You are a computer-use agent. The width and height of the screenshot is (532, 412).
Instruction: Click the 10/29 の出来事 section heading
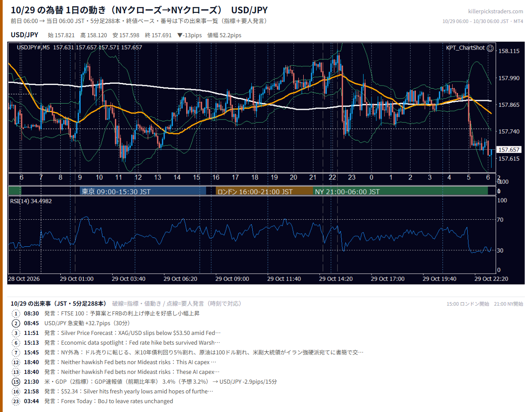[59, 303]
